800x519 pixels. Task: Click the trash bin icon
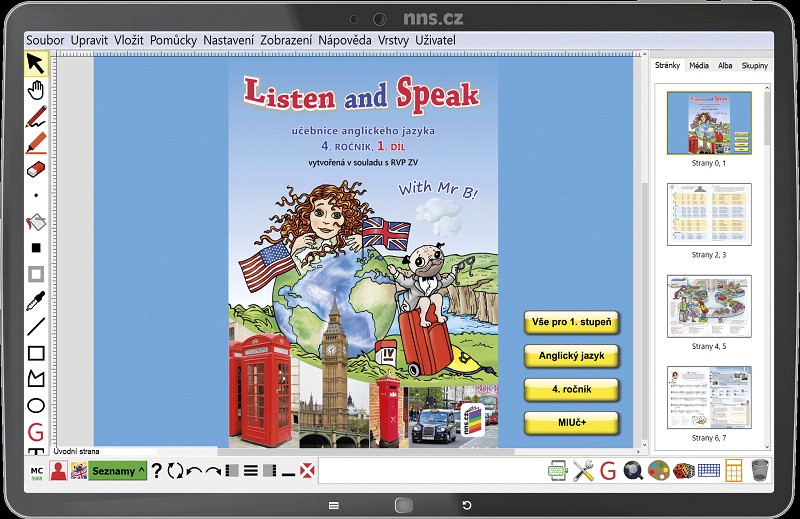760,470
